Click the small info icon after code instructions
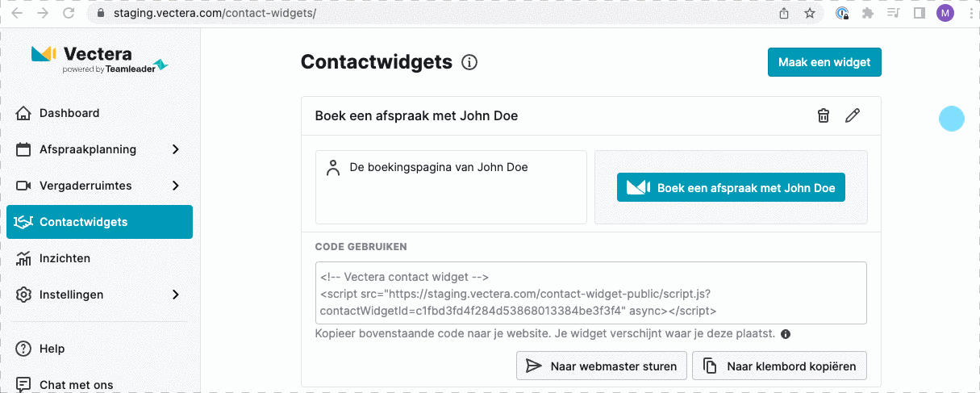This screenshot has height=393, width=980. (786, 334)
